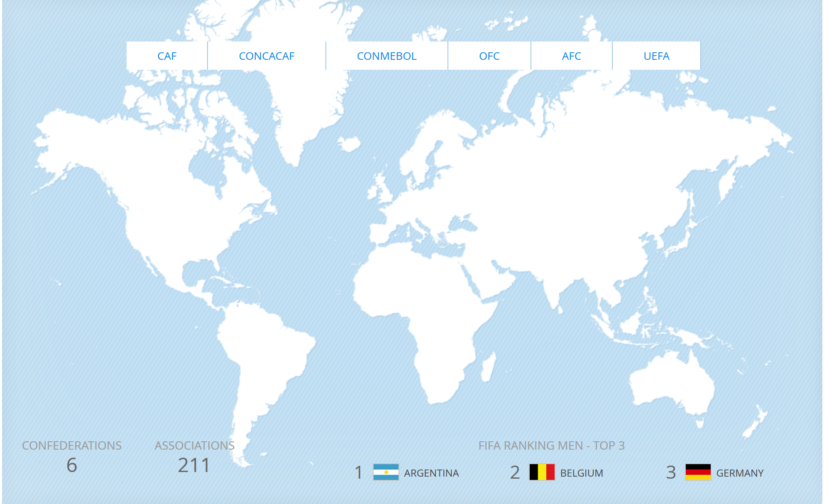Viewport: 824px width, 504px height.
Task: Click the Argentina flag icon
Action: 386,472
